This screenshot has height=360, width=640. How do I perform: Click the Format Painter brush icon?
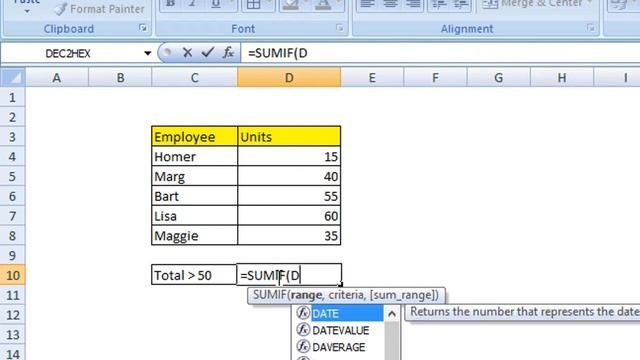pyautogui.click(x=61, y=9)
